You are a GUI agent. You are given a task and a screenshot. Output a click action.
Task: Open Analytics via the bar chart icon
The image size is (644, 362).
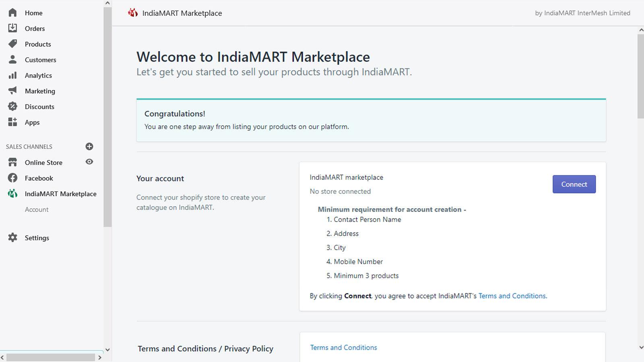coord(12,75)
